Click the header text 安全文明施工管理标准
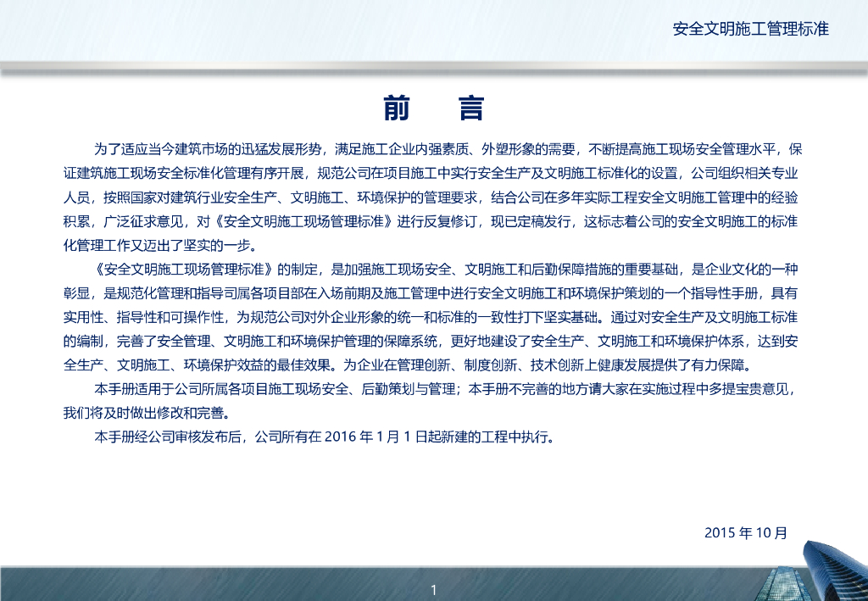 [751, 29]
